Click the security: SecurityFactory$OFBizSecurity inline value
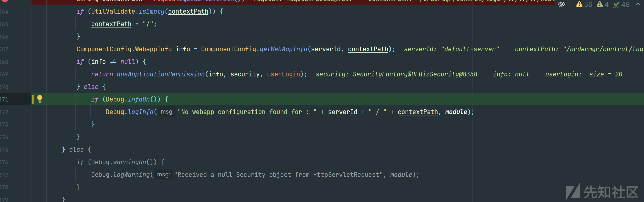 click(397, 74)
